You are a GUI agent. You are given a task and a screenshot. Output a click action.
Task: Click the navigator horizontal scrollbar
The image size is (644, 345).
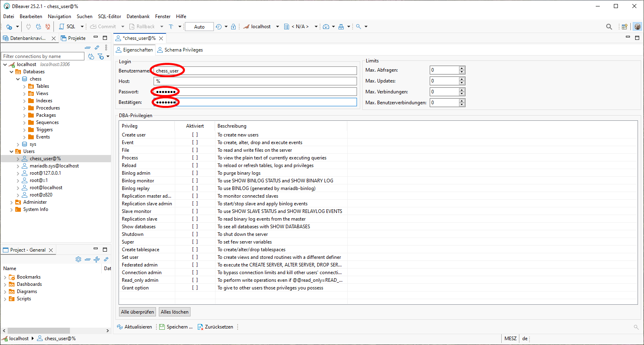click(39, 331)
